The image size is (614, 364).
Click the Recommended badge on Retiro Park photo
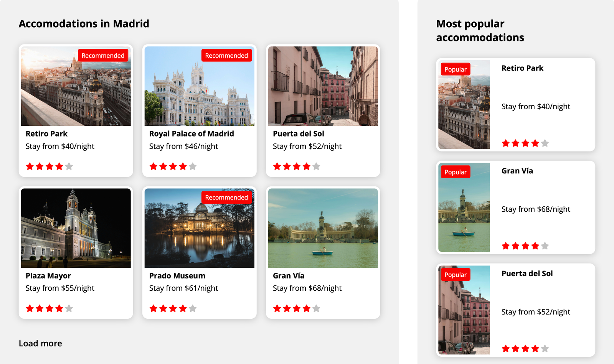pyautogui.click(x=103, y=56)
